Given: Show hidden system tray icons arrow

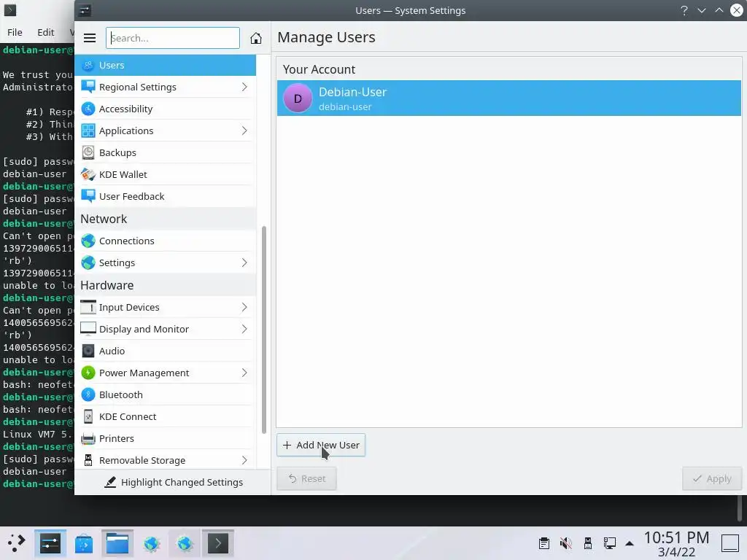Looking at the screenshot, I should point(630,543).
